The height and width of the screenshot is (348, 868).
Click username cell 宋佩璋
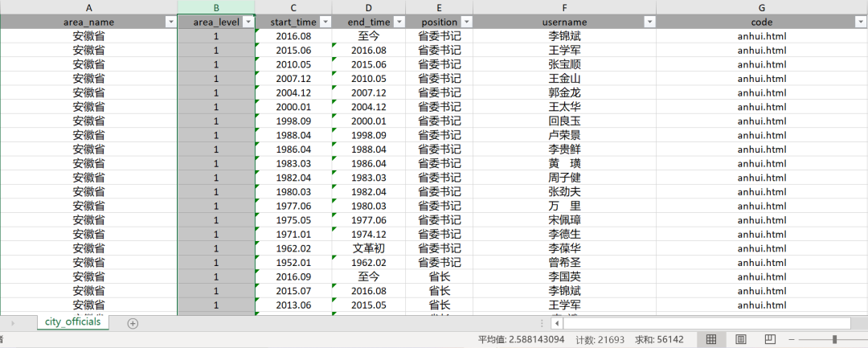click(x=565, y=220)
